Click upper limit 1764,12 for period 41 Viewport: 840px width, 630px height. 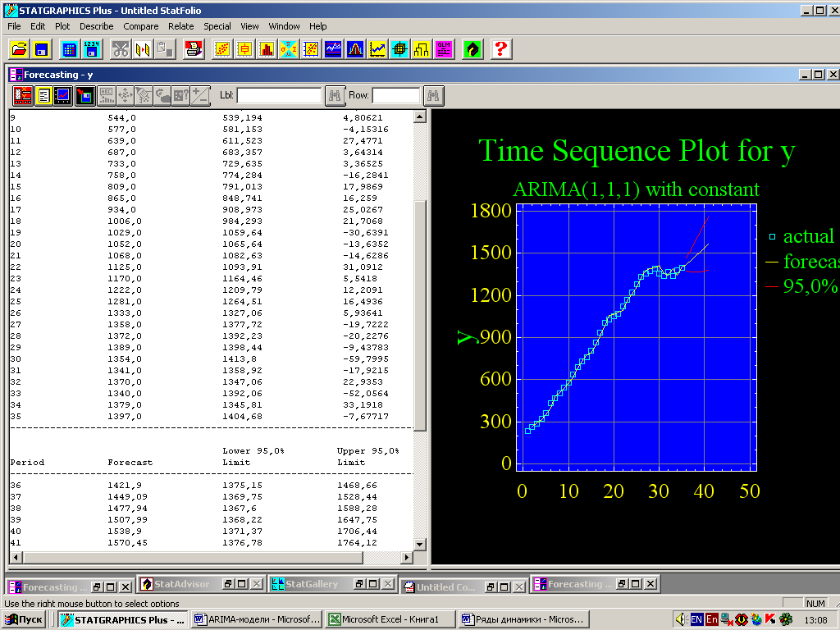358,543
